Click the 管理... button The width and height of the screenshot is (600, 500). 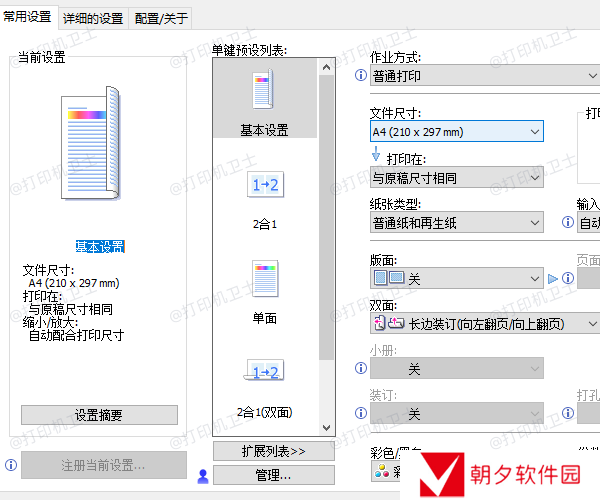coord(274,475)
